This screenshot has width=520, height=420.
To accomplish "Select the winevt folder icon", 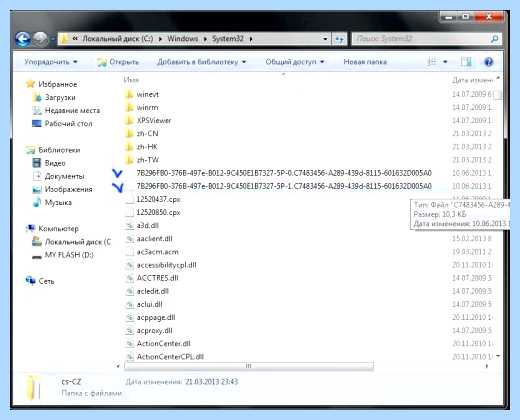I will pos(129,94).
